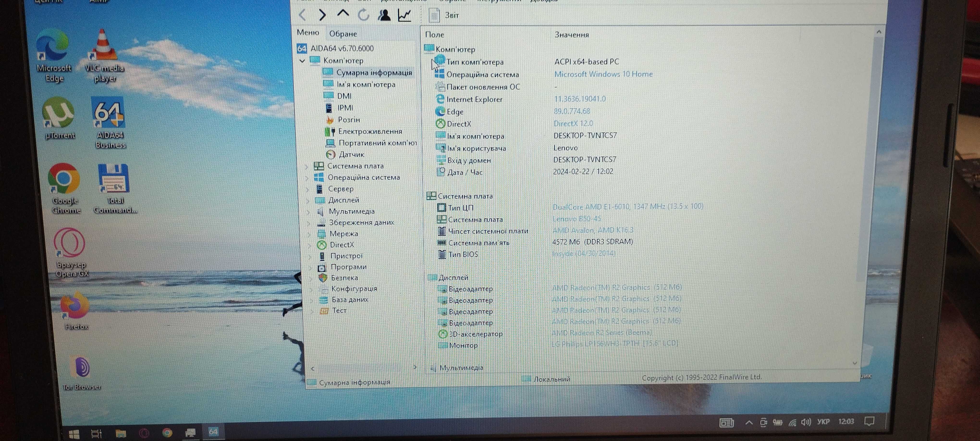The image size is (980, 441).
Task: Click the Поле column header
Action: coord(435,35)
